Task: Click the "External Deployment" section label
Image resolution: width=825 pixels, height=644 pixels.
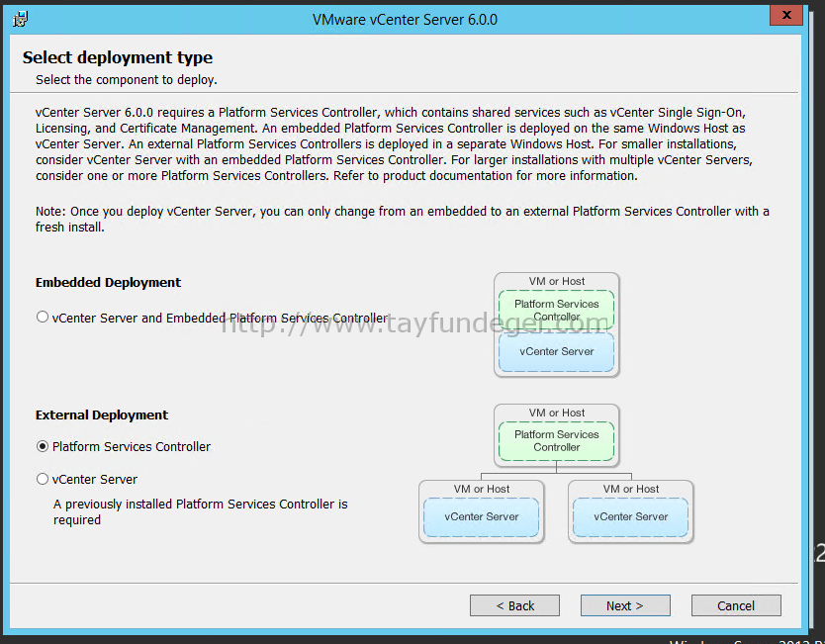Action: (x=102, y=415)
